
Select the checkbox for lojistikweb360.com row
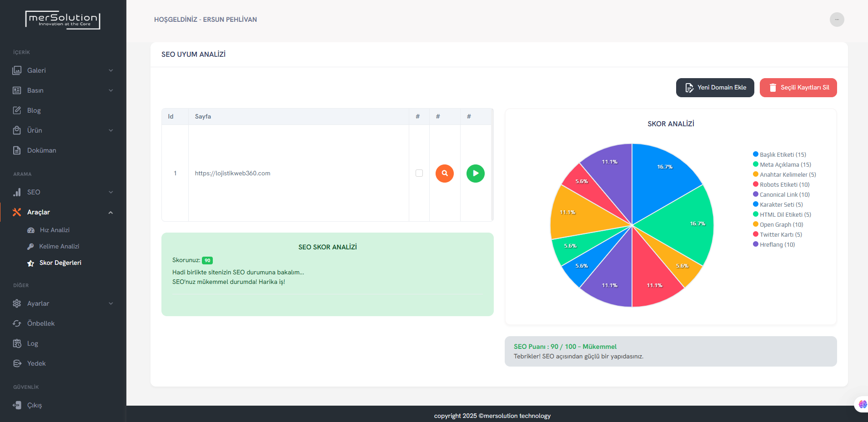tap(419, 173)
